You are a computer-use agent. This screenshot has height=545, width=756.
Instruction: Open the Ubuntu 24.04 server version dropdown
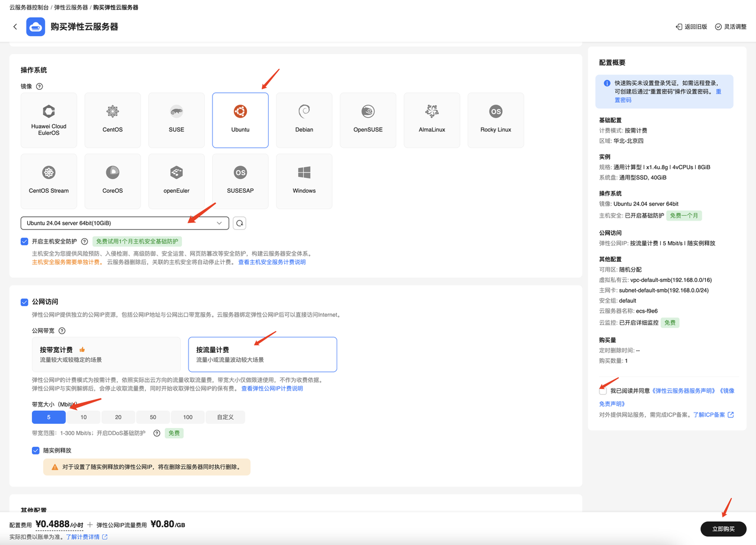coord(125,223)
